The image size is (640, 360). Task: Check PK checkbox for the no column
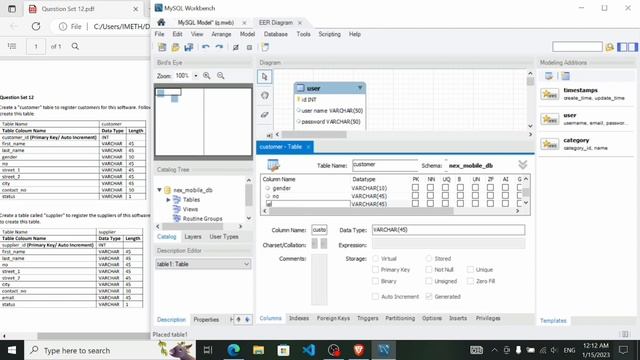(416, 196)
